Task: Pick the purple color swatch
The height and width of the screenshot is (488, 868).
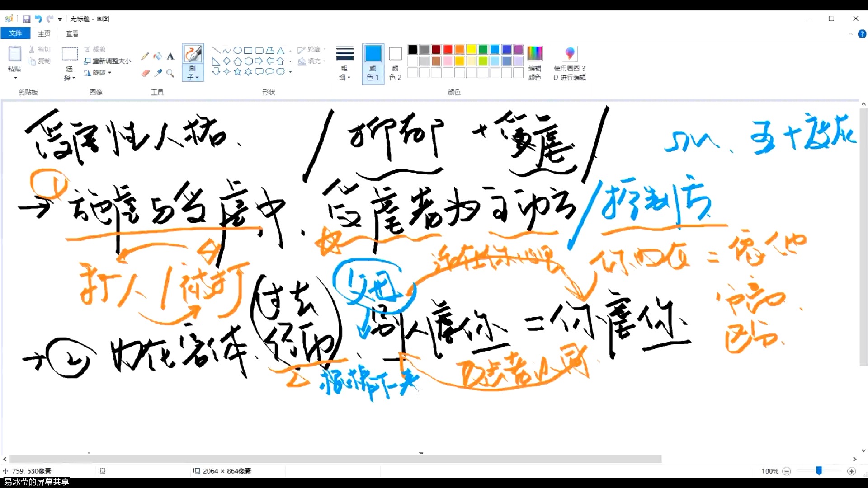Action: [519, 50]
